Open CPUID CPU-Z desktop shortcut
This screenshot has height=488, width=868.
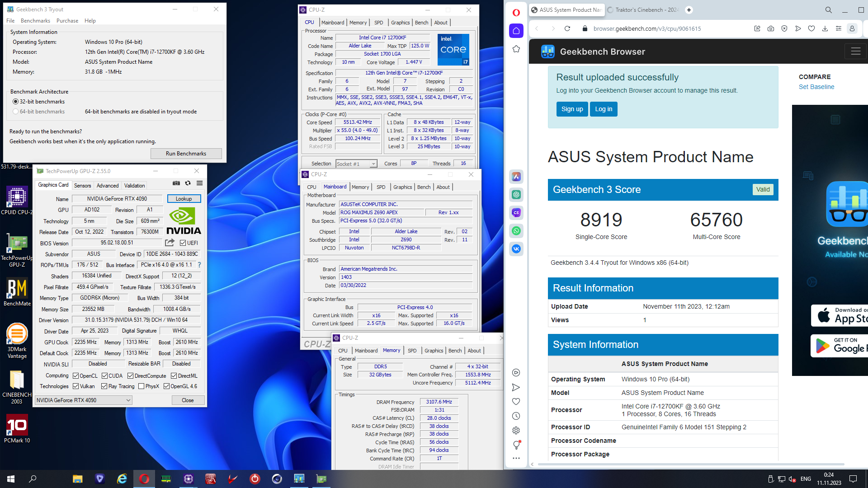17,201
